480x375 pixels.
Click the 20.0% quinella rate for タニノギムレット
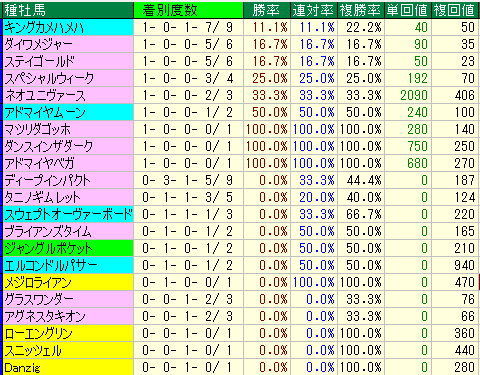click(x=317, y=197)
